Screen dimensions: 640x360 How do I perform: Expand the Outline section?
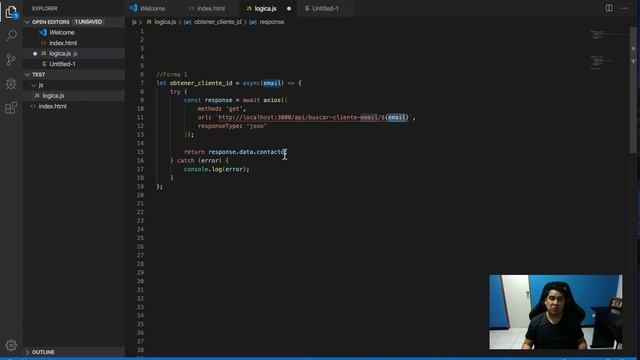tap(27, 352)
